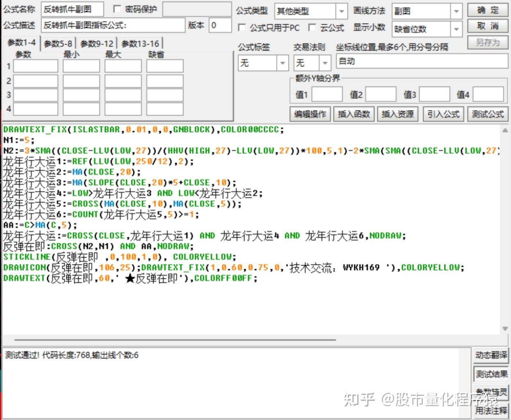Click the 用法注释 side button

coord(491,411)
